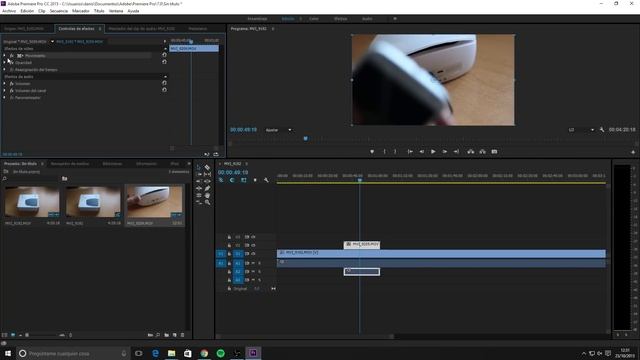Add marker in program monitor

click(x=372, y=151)
